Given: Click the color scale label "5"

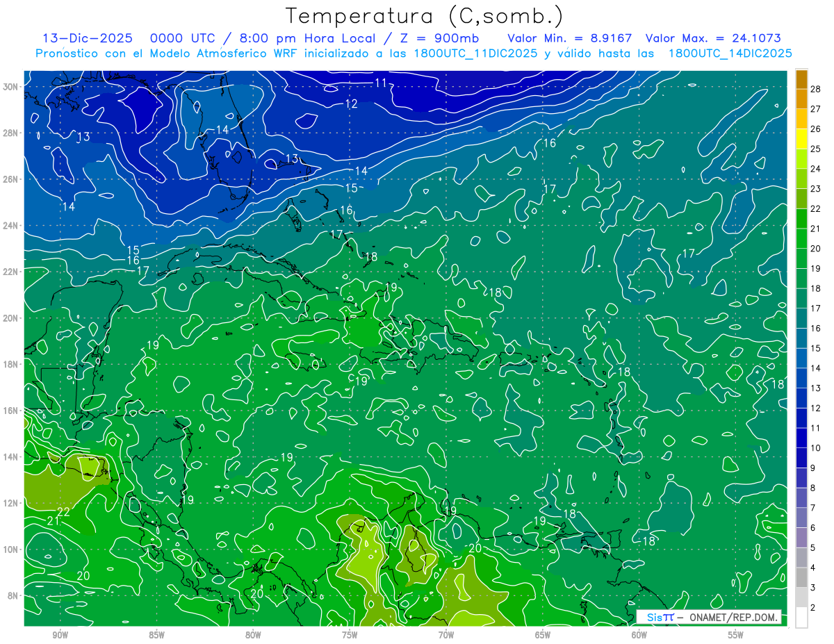Looking at the screenshot, I should (813, 548).
